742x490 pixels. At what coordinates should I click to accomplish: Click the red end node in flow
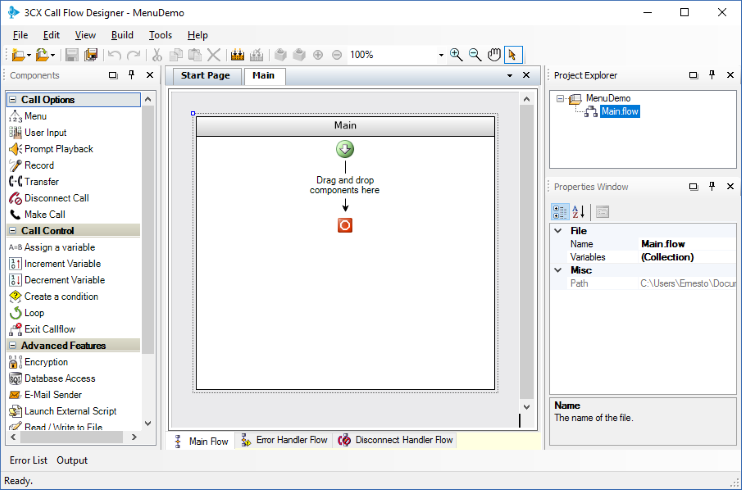[345, 225]
